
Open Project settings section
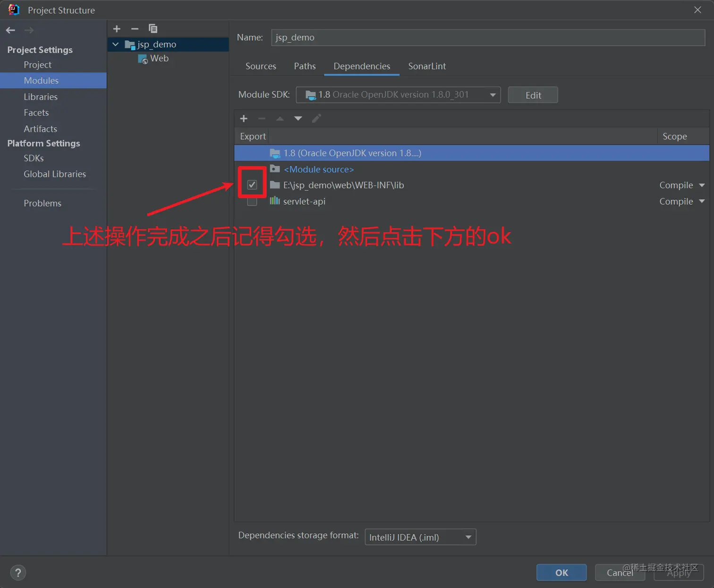point(37,65)
